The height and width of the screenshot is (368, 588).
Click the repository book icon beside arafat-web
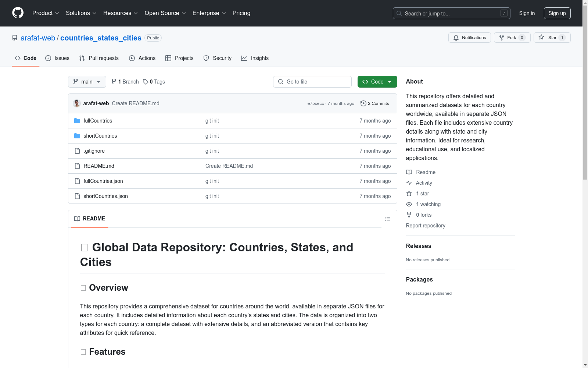(x=15, y=38)
